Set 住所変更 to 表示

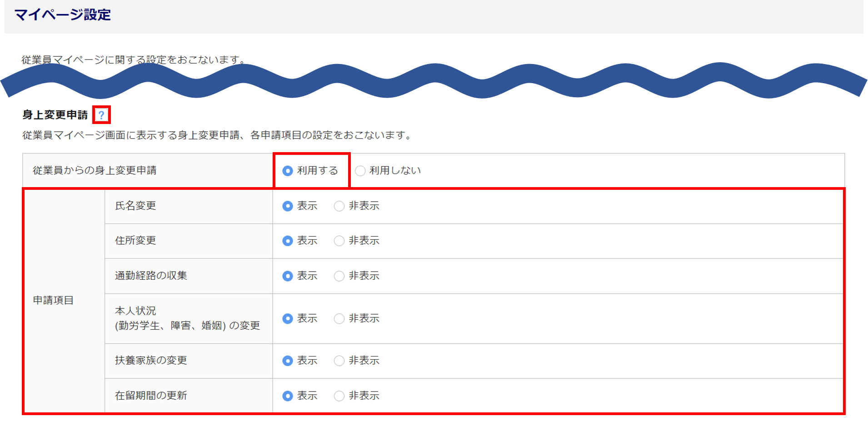[x=287, y=241]
